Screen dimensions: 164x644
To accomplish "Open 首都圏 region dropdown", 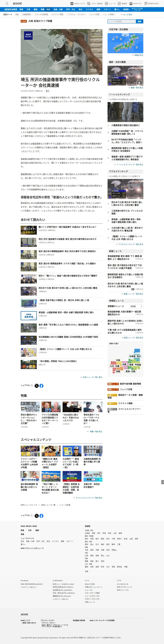I will point(136,306).
